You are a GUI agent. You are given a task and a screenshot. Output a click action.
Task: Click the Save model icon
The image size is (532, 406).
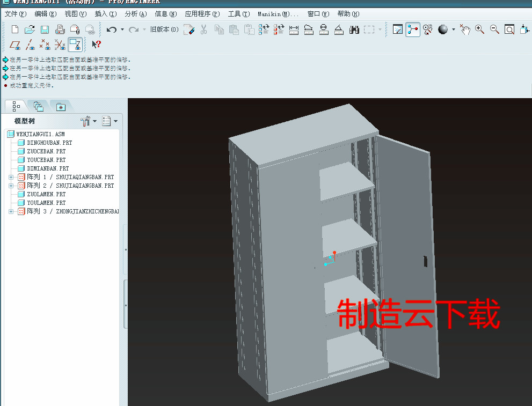click(45, 29)
